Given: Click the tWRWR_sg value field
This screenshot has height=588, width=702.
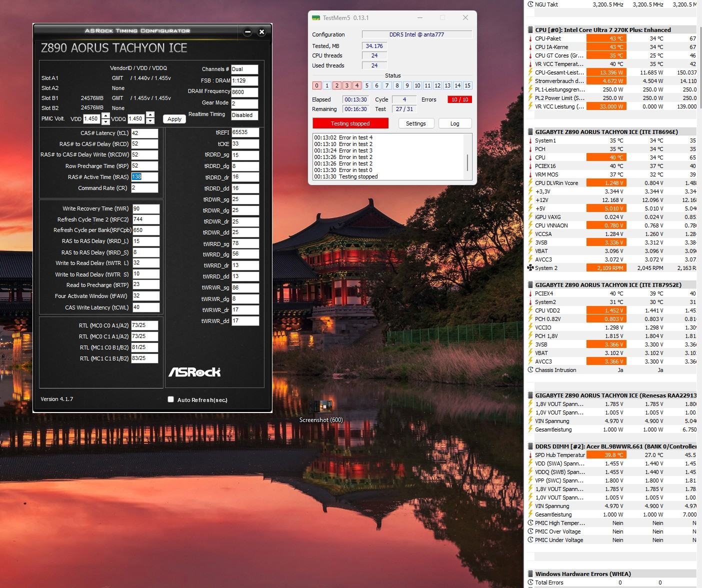Looking at the screenshot, I should pyautogui.click(x=245, y=288).
